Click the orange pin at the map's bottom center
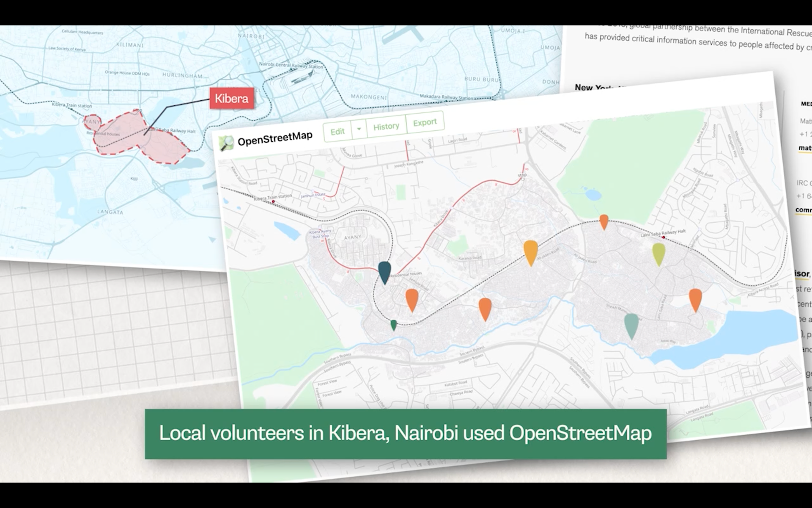The height and width of the screenshot is (508, 812). [485, 307]
